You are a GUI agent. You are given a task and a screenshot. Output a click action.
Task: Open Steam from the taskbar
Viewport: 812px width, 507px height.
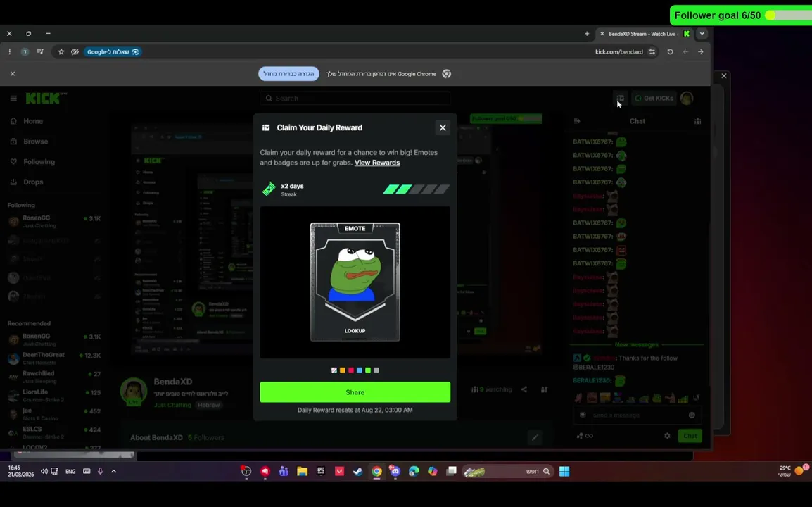pyautogui.click(x=358, y=471)
